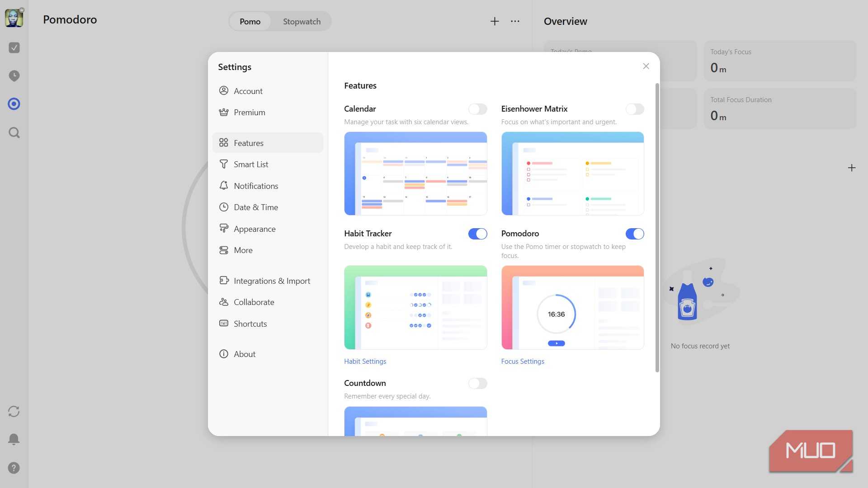868x488 pixels.
Task: Open the Habit clock sidebar icon
Action: (x=14, y=75)
